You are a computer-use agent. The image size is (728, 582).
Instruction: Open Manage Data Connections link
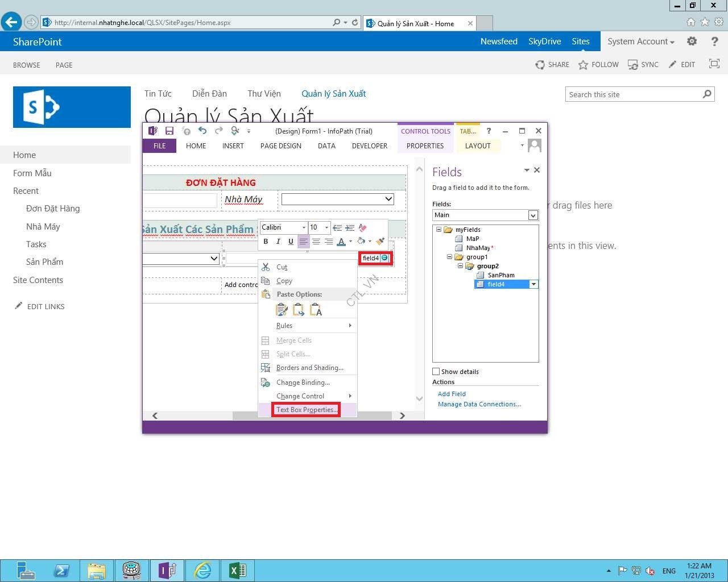coord(479,404)
